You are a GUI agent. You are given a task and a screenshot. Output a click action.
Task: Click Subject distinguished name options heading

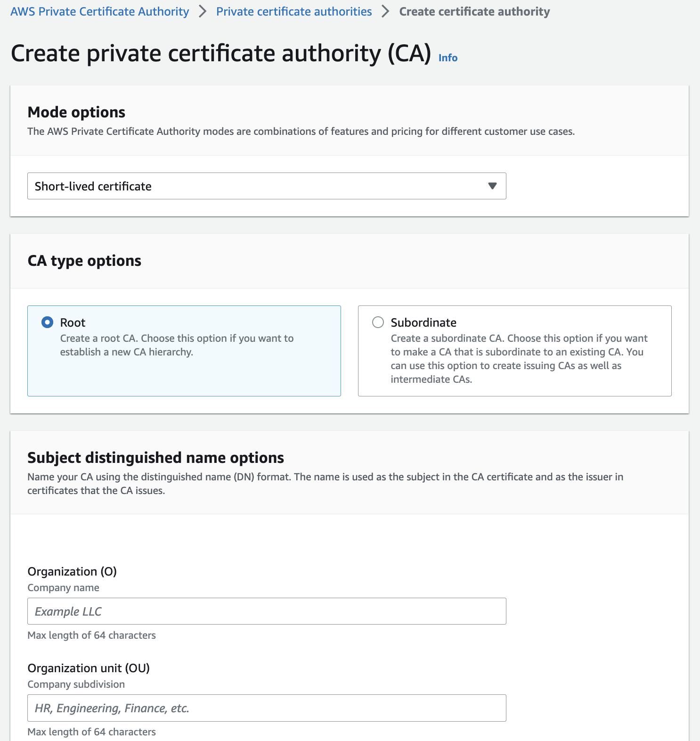[155, 458]
